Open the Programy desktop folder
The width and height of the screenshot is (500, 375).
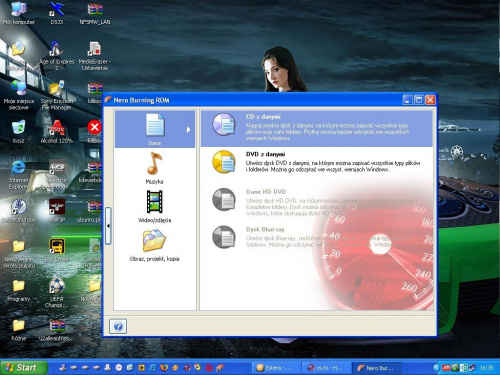pyautogui.click(x=19, y=290)
